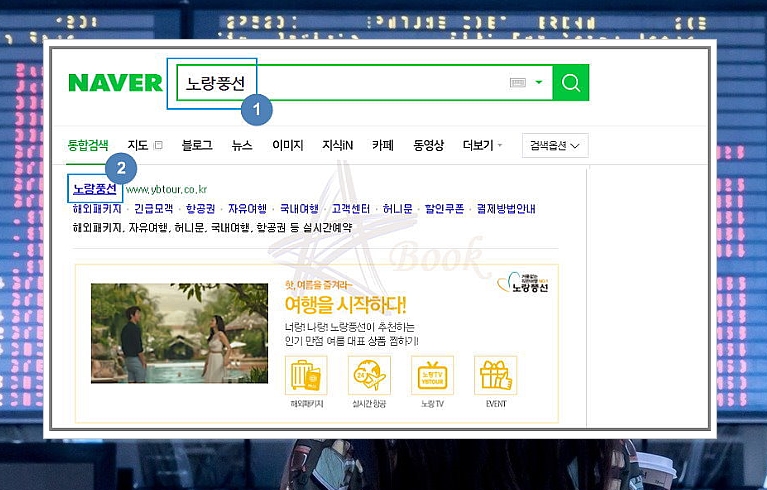Open the on-screen keyboard icon in search box
This screenshot has width=767, height=490.
518,83
